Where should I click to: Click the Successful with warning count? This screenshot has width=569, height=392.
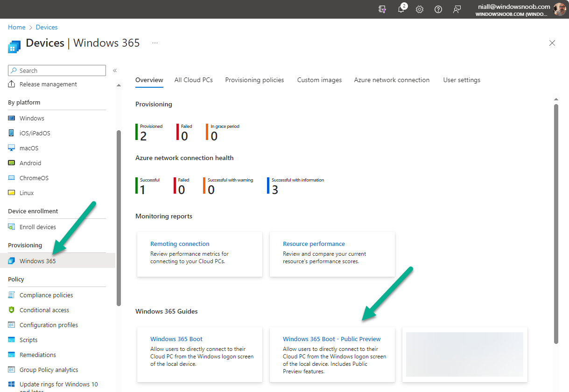211,190
